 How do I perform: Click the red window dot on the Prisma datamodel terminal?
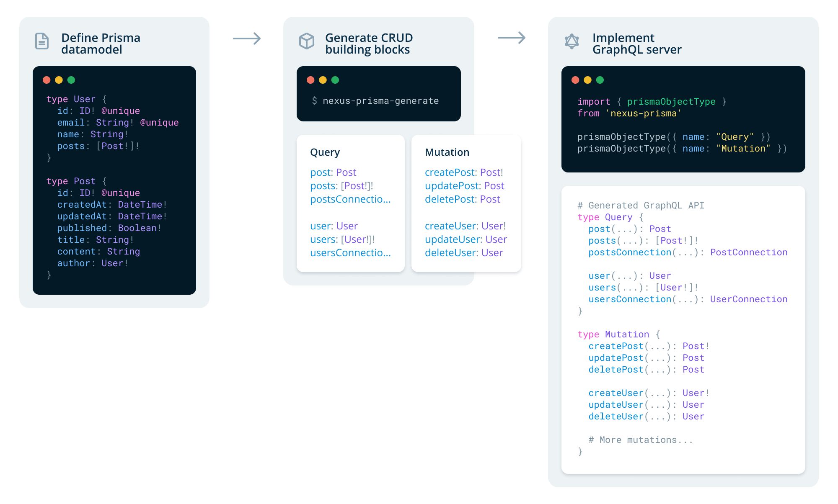point(47,80)
